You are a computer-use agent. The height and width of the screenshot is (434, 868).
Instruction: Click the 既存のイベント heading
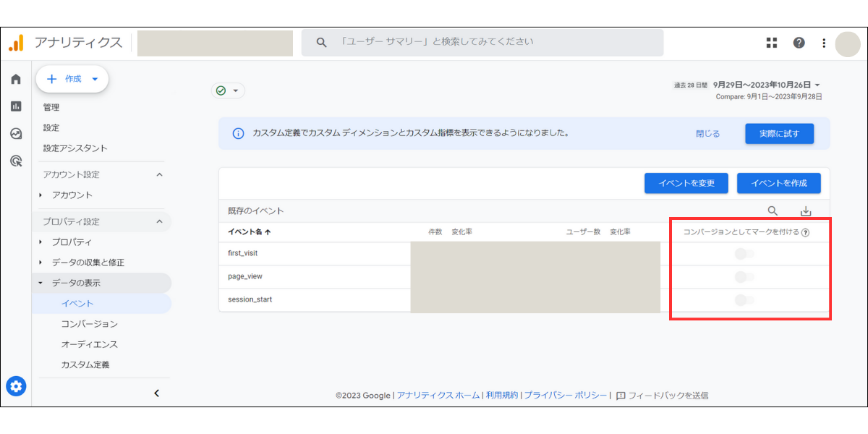coord(255,211)
